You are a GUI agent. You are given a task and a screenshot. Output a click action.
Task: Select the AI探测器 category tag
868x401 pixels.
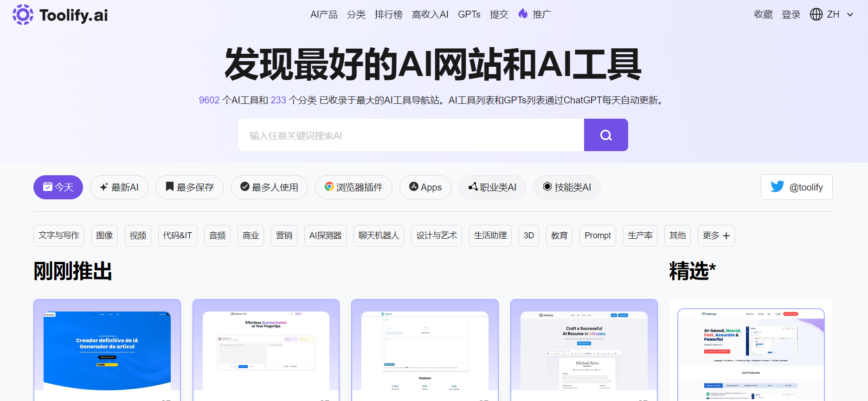[325, 236]
